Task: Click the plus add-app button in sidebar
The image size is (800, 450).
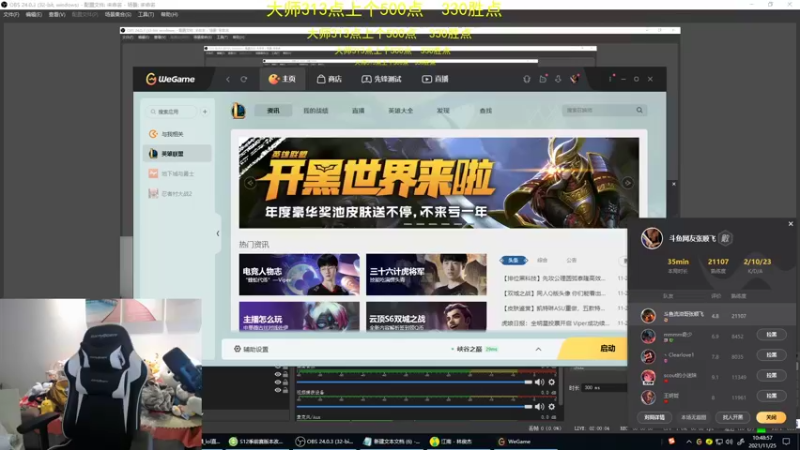Action: pos(205,111)
